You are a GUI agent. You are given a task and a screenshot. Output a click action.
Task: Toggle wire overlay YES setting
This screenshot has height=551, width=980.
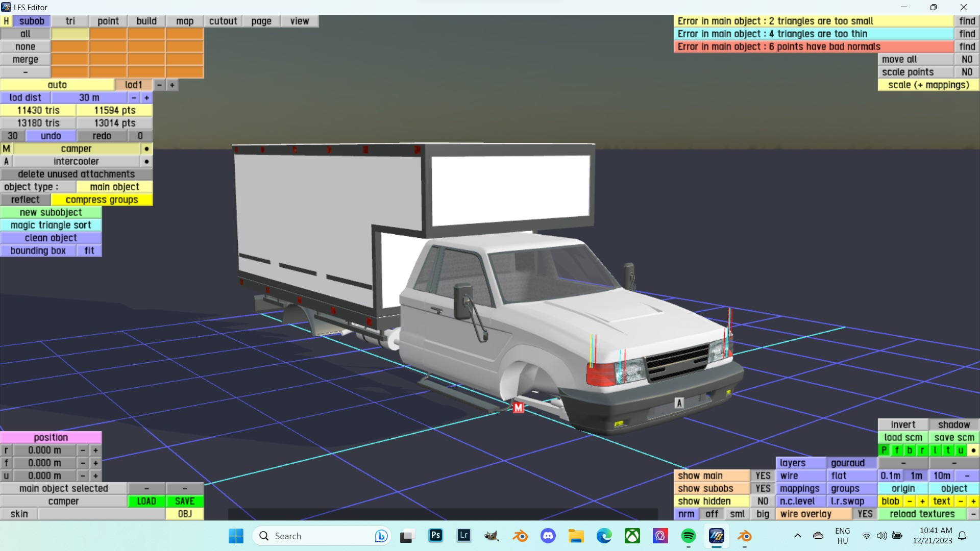pos(865,514)
